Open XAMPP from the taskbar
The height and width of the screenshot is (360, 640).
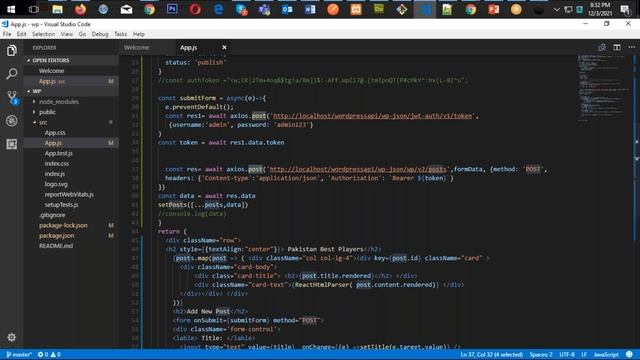(356, 9)
